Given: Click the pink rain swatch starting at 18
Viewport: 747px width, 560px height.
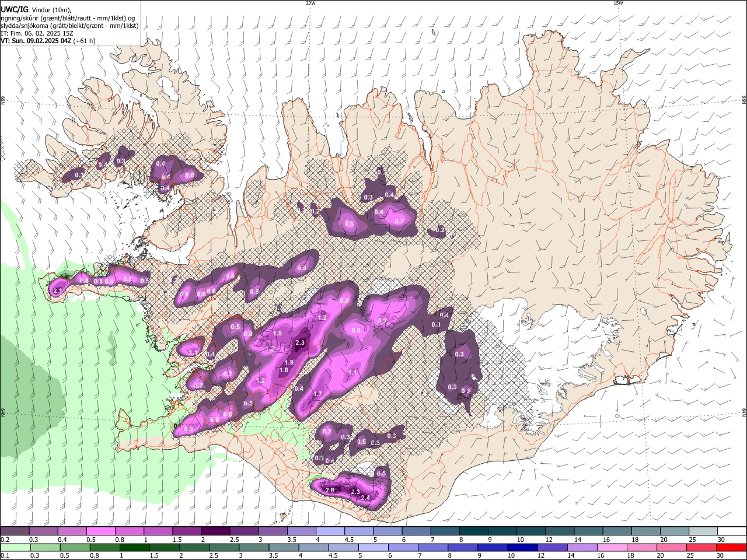Looking at the screenshot, I should pyautogui.click(x=643, y=548).
